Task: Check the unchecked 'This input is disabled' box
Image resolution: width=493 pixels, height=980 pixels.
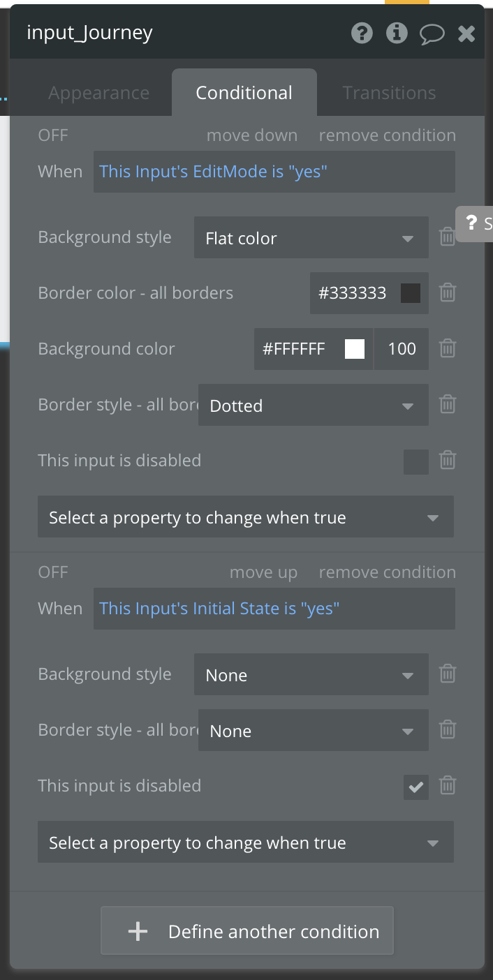Action: 416,461
